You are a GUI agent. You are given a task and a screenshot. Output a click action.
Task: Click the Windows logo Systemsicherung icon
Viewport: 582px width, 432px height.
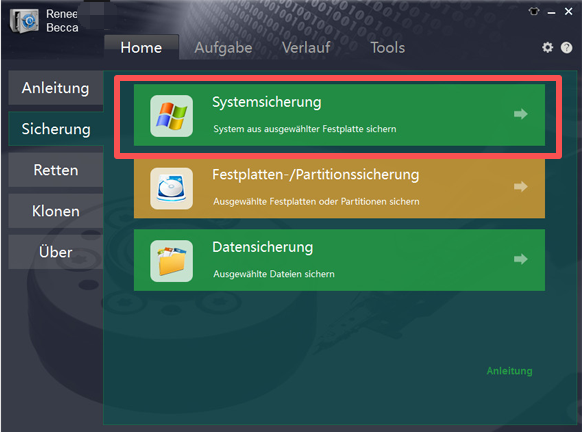click(171, 116)
